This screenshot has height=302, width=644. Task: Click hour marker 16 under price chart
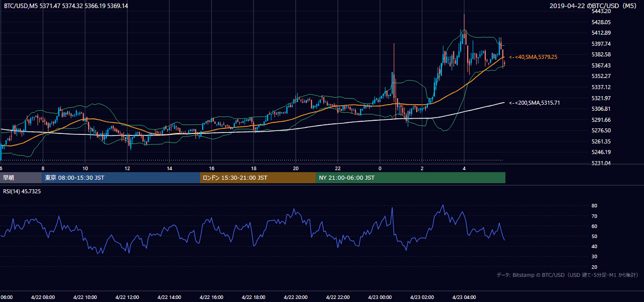(x=212, y=168)
